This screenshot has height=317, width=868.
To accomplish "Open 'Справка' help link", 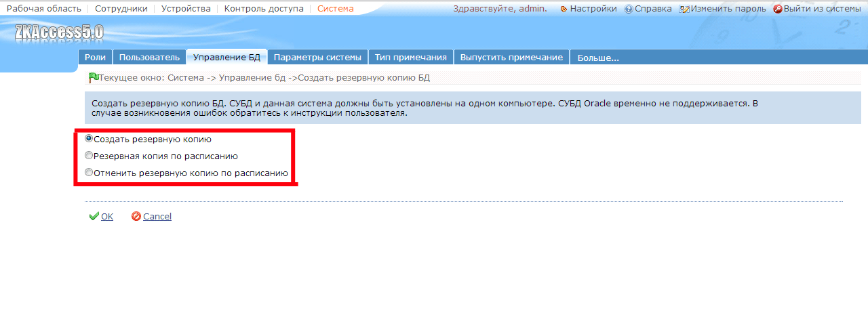I will tap(653, 9).
